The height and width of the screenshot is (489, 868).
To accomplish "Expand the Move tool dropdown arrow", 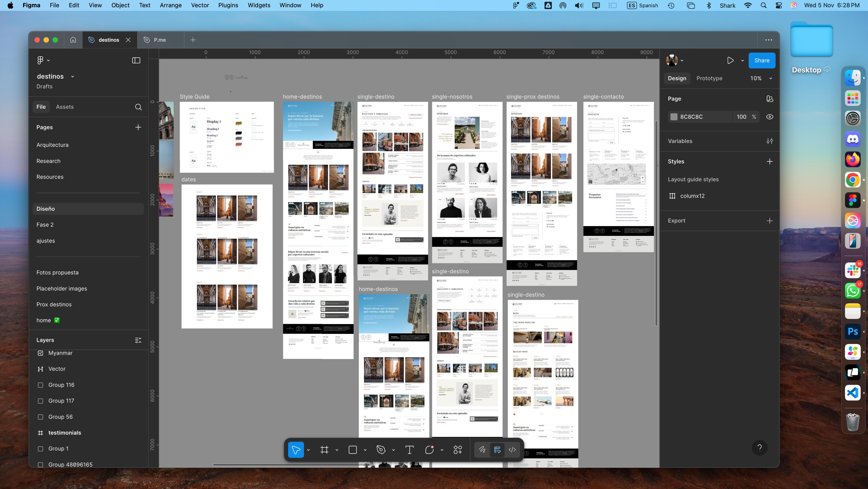I will click(x=308, y=450).
